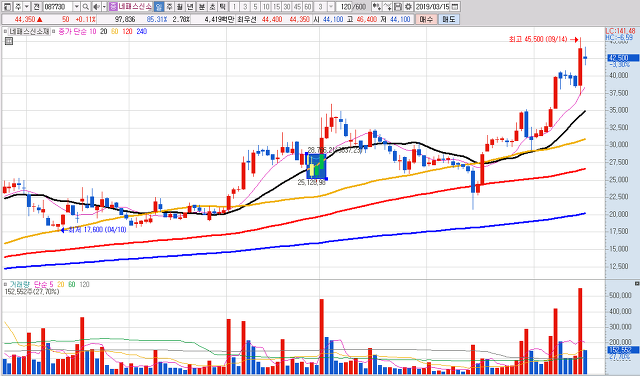Screen dimensions: 640x376
Task: Click the stock code field 087730
Action: 57,7
